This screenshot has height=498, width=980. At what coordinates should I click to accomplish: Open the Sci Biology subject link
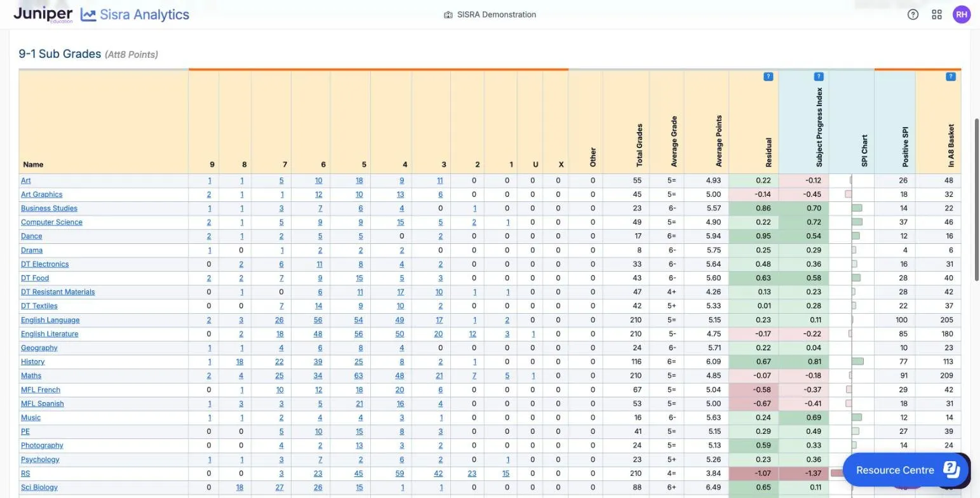(x=39, y=488)
